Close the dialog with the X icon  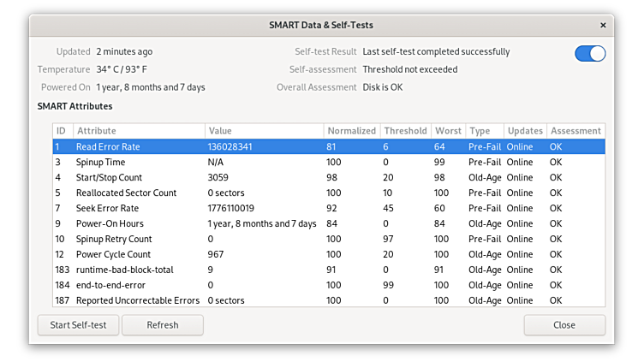(603, 26)
